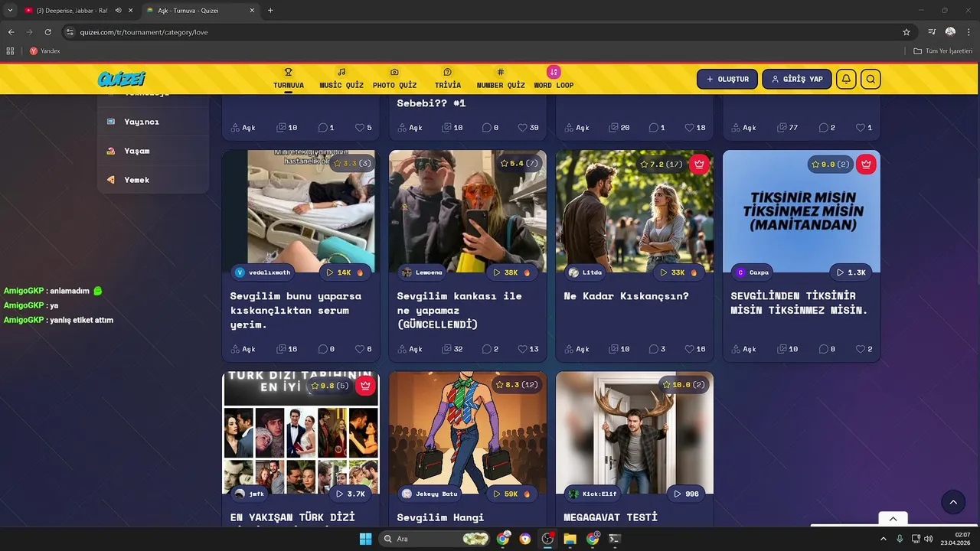The image size is (980, 551).
Task: Select Yemek category in sidebar
Action: pos(153,180)
